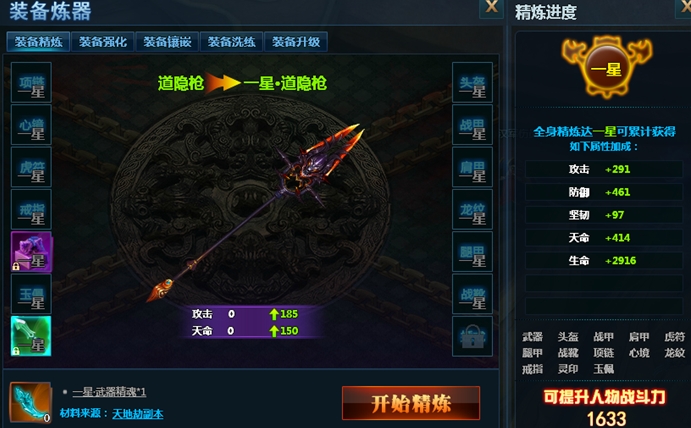Click the weapon soul material thumbnail

[x=30, y=402]
